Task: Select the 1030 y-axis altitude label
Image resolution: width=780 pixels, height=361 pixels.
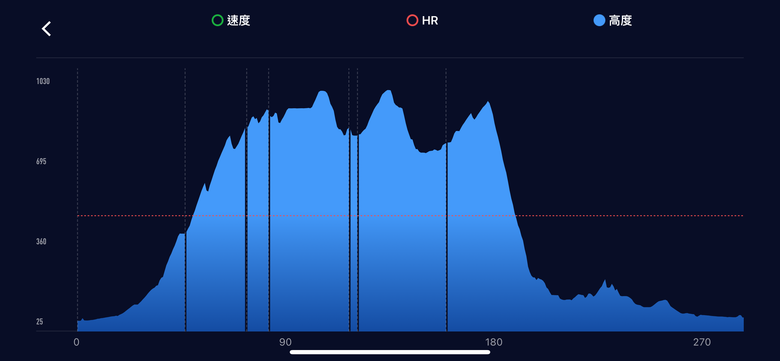Action: (43, 81)
